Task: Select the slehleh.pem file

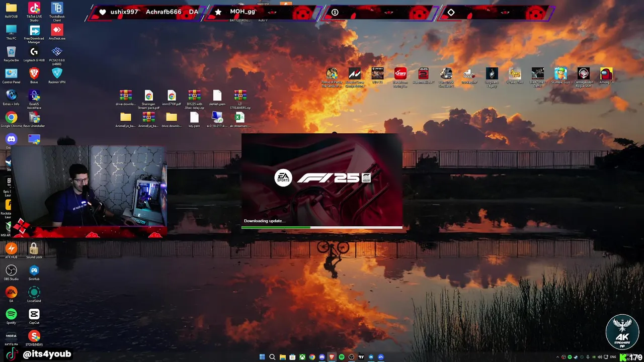Action: [x=217, y=98]
